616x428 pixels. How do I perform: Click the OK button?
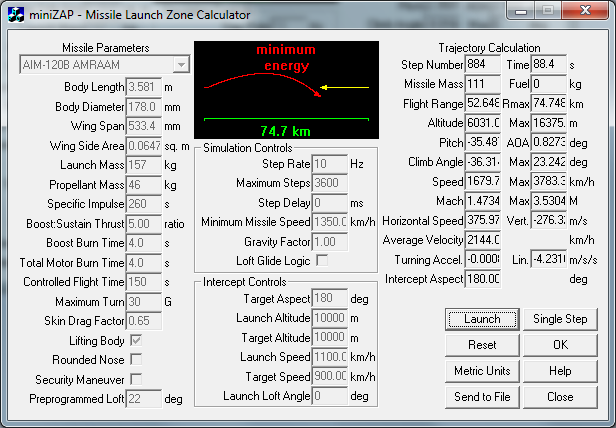click(x=560, y=345)
